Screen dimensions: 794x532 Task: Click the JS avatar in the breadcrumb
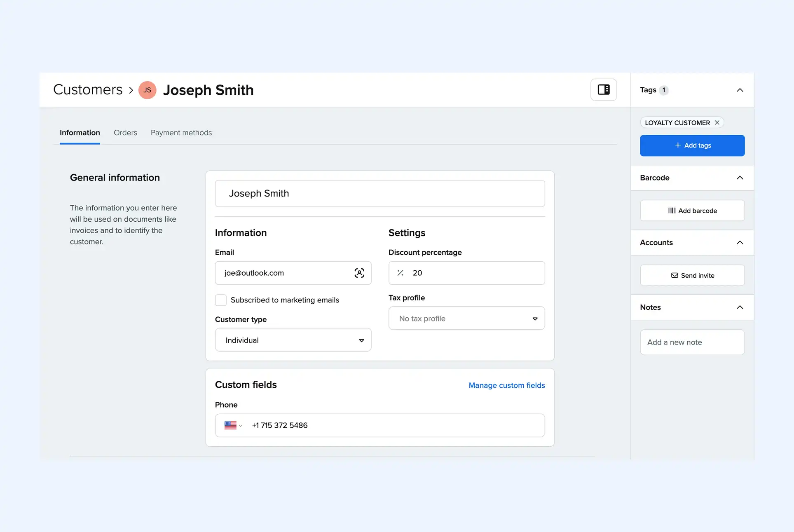(x=147, y=90)
